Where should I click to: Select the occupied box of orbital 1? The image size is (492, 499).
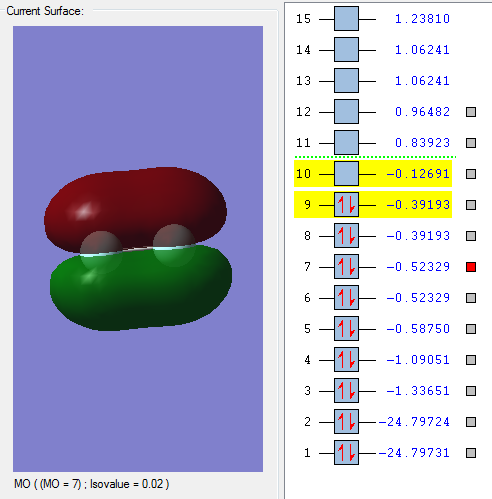click(x=346, y=453)
